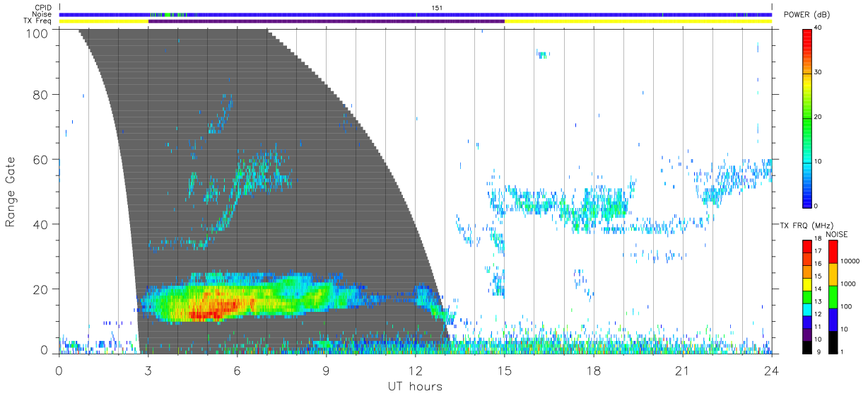
Task: Click the noise legend value '100'
Action: pos(846,306)
